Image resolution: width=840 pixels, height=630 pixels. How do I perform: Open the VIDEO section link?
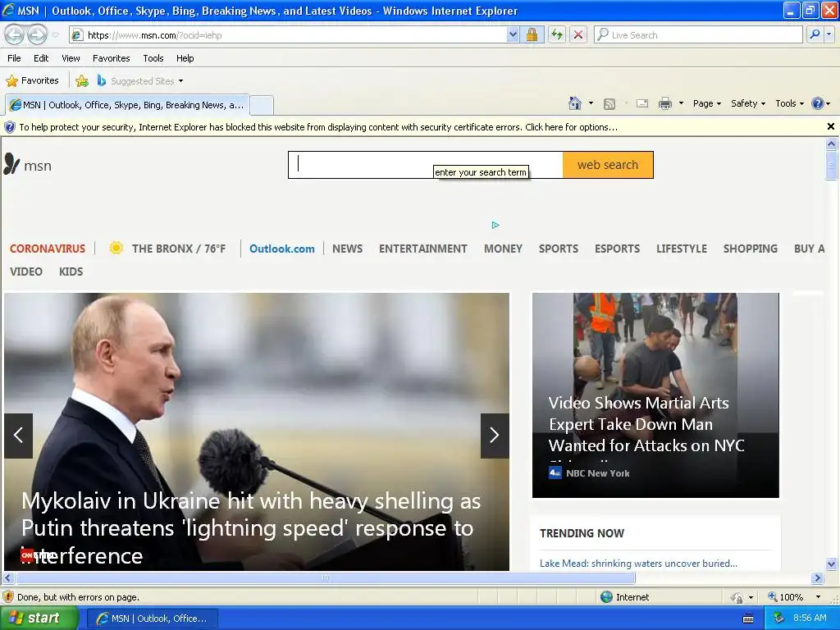click(x=25, y=272)
